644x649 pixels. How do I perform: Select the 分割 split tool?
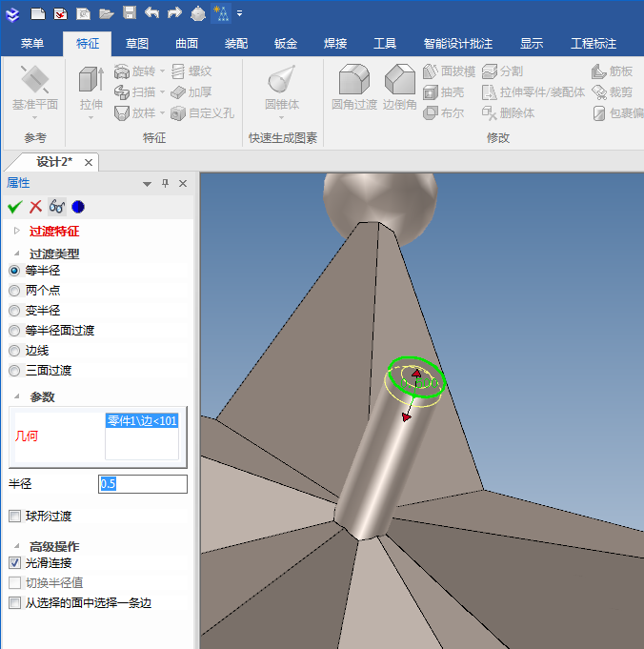click(x=502, y=71)
